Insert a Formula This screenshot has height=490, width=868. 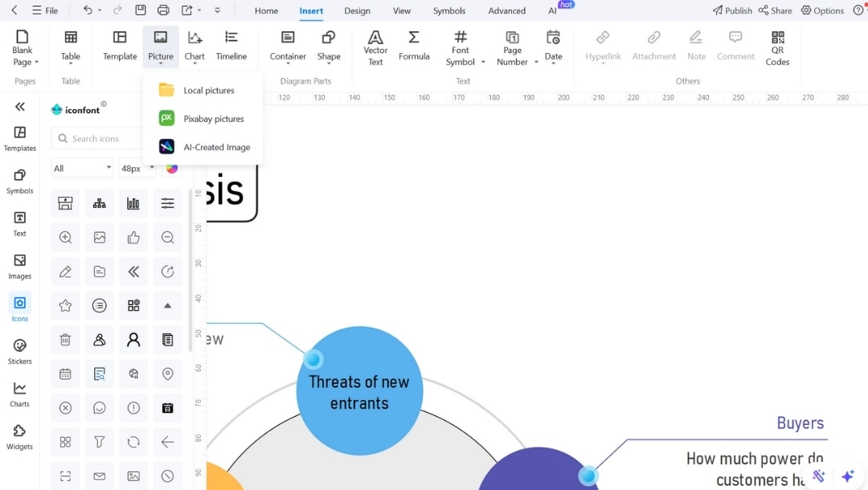[x=414, y=47]
